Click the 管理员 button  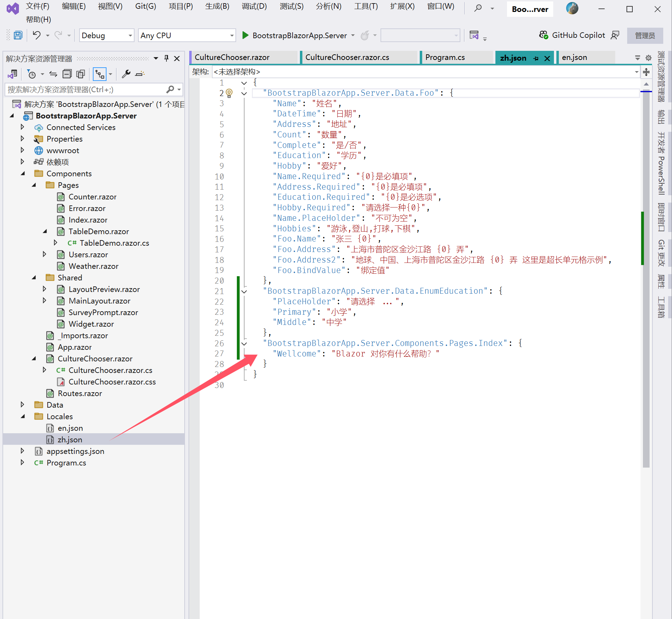[x=645, y=36]
